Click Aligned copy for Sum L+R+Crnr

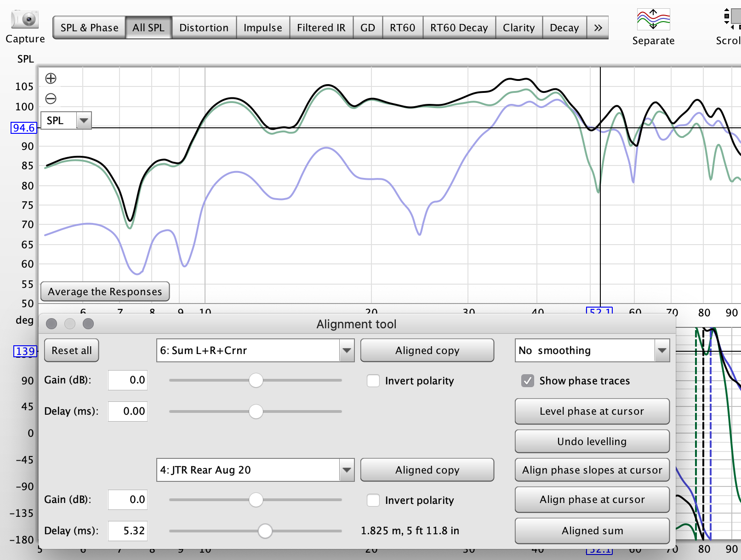pyautogui.click(x=427, y=350)
